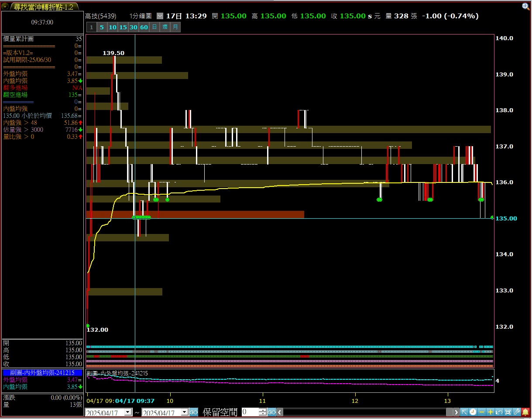532x419 pixels.
Task: Select the 日 daily chart period
Action: click(154, 27)
